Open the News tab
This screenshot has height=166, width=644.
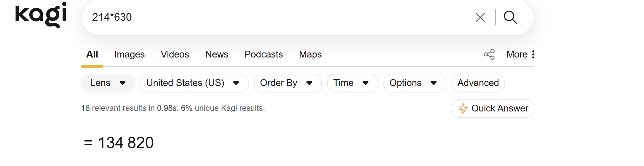tap(217, 55)
